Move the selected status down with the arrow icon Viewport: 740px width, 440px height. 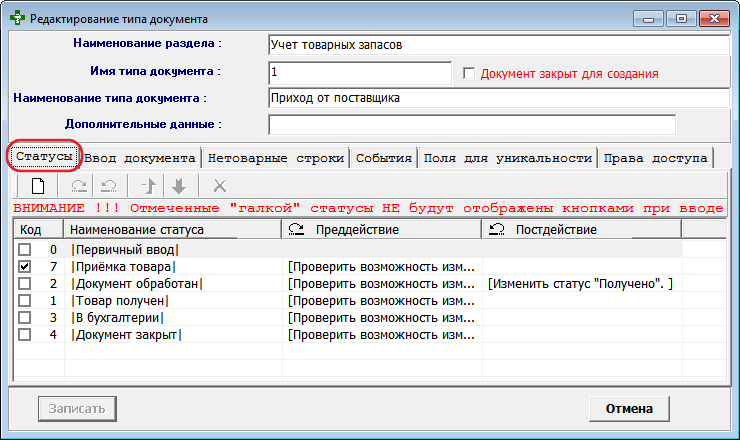coord(179,186)
